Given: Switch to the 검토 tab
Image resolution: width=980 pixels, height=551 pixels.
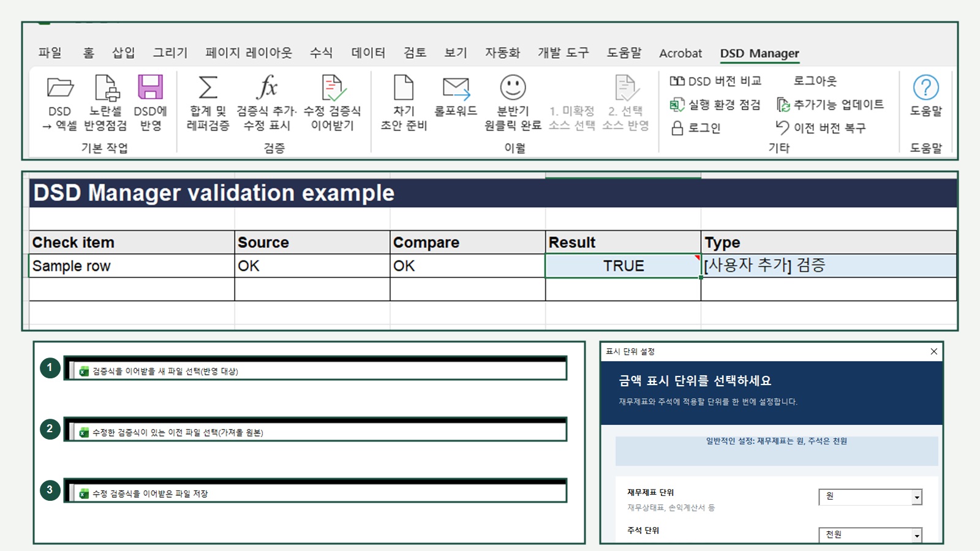Looking at the screenshot, I should click(415, 53).
